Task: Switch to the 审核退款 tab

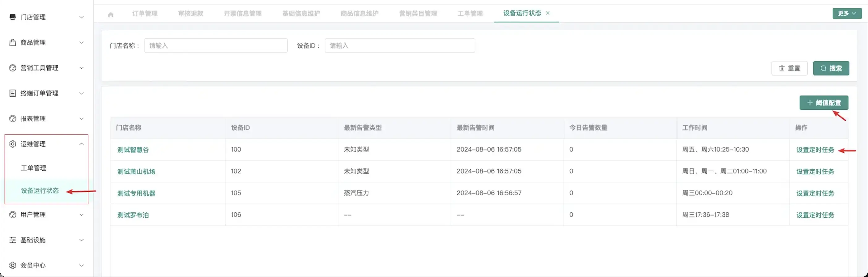Action: coord(191,14)
